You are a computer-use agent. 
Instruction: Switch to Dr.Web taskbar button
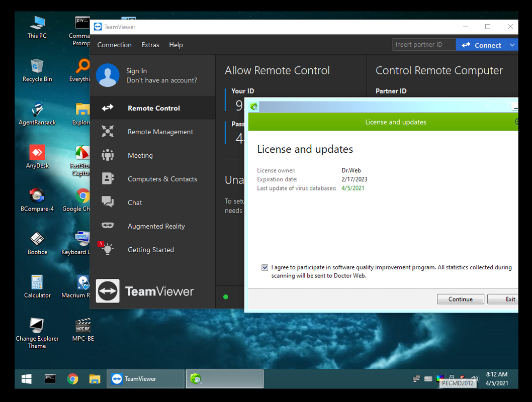[x=225, y=378]
